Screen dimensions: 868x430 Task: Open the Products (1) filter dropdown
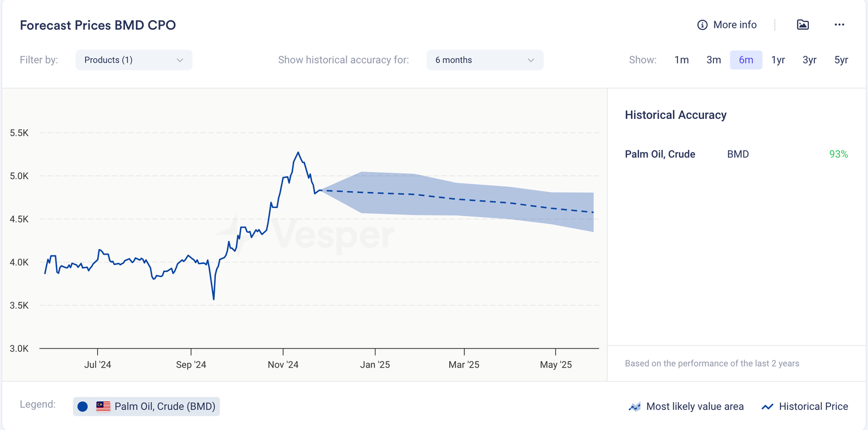(x=133, y=60)
